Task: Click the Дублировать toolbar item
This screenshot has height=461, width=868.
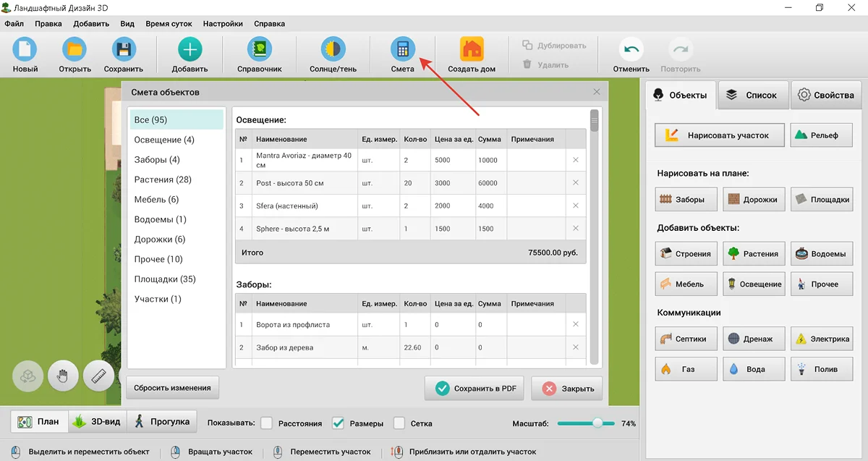Action: (554, 45)
